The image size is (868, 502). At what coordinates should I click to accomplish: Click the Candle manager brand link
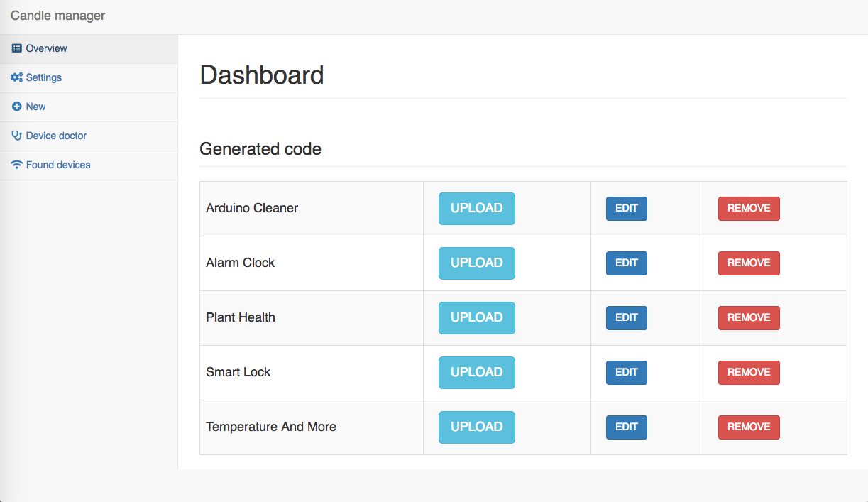(58, 16)
